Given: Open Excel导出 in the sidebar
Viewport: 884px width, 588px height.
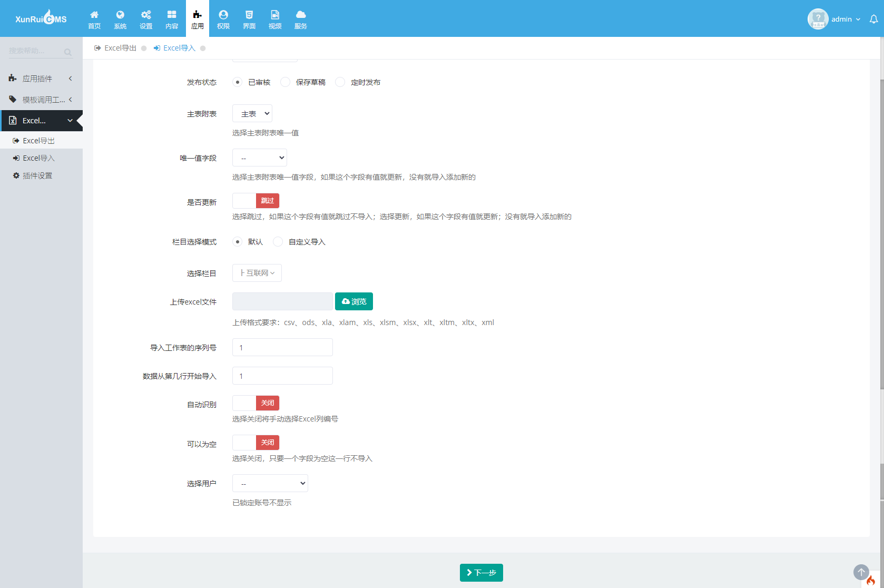Looking at the screenshot, I should (x=41, y=141).
